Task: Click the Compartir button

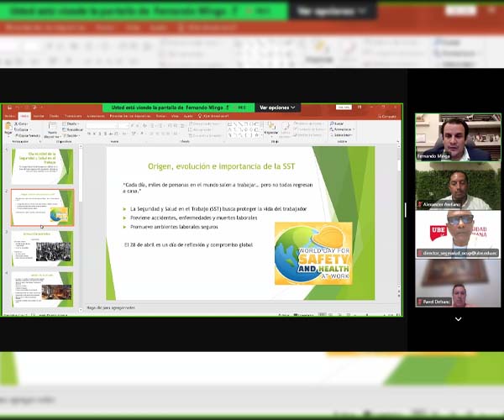Action: [388, 116]
